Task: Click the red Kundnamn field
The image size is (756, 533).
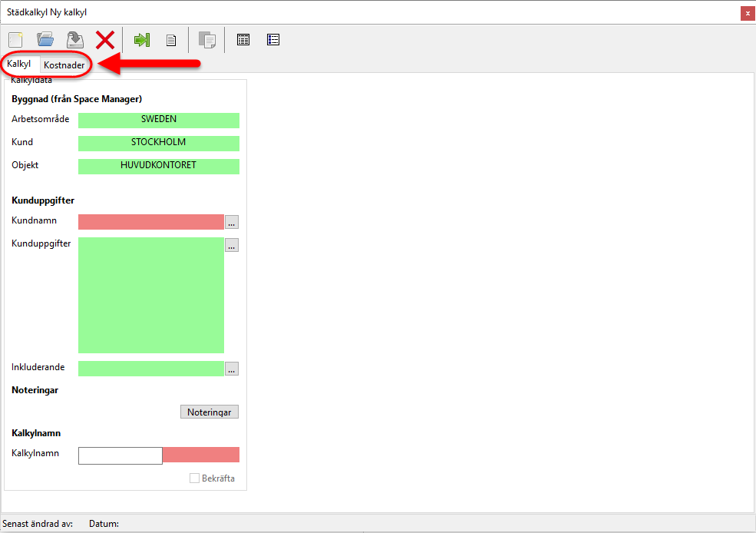Action: [x=150, y=222]
